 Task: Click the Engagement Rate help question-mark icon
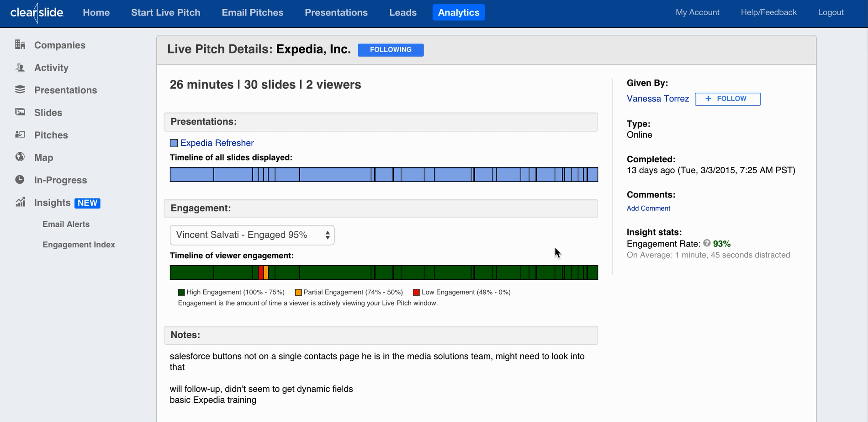[707, 243]
